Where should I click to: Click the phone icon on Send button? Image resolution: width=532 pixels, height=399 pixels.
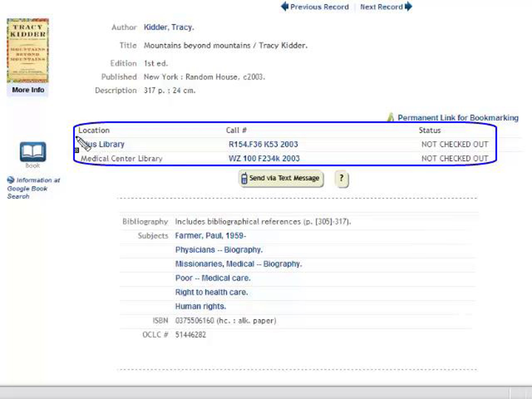pyautogui.click(x=244, y=178)
